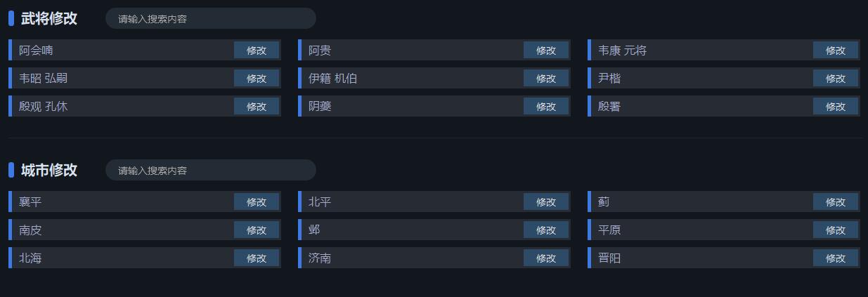The height and width of the screenshot is (297, 868).
Task: Focus the 武将修改 search input field
Action: [211, 19]
